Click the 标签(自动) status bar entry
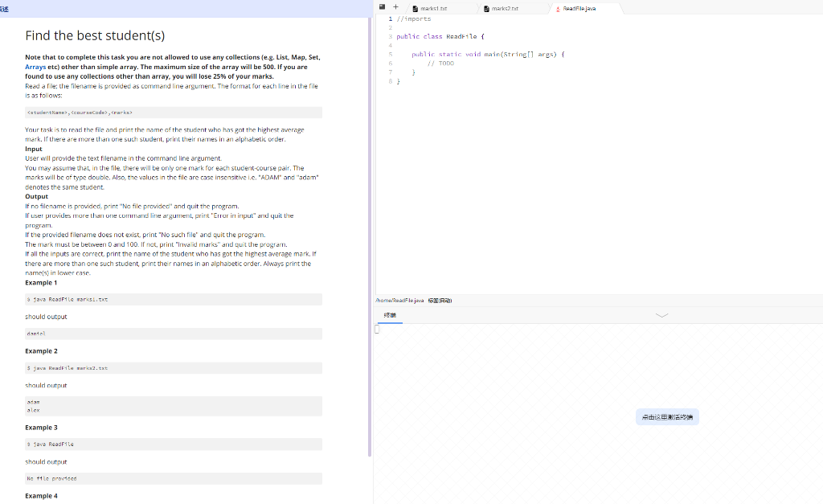Viewport: 823px width, 504px height. pos(440,301)
